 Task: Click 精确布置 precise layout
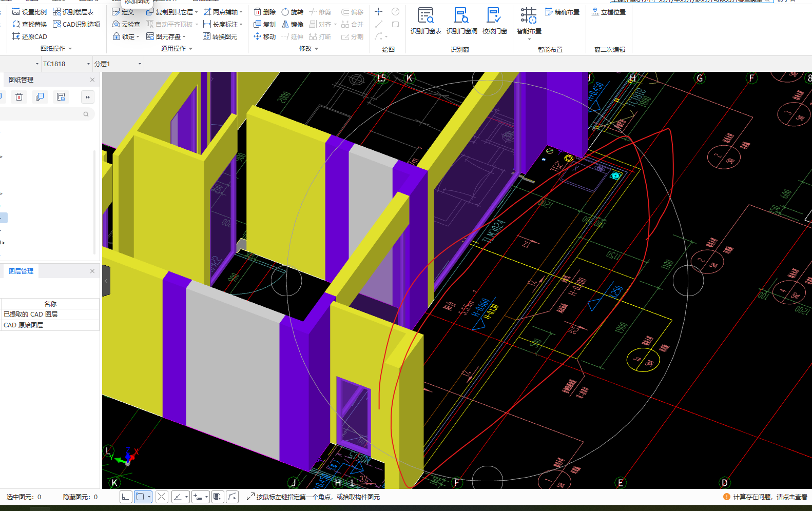[562, 12]
